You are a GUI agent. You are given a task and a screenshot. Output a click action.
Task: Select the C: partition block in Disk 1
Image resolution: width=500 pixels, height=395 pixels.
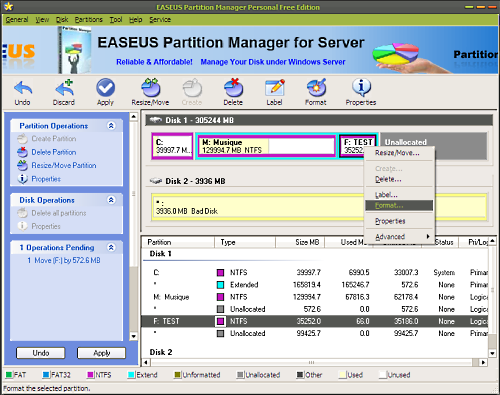172,146
